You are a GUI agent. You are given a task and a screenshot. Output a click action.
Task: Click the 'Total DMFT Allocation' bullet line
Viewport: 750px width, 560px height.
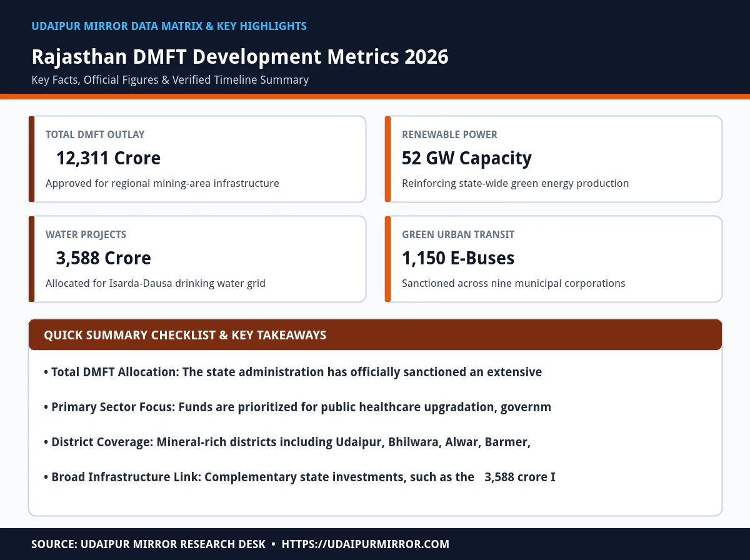point(293,372)
